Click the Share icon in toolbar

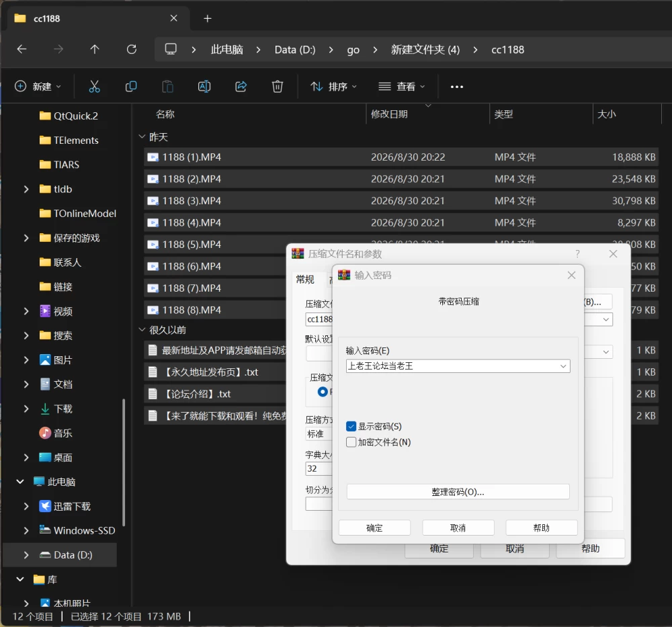(241, 87)
